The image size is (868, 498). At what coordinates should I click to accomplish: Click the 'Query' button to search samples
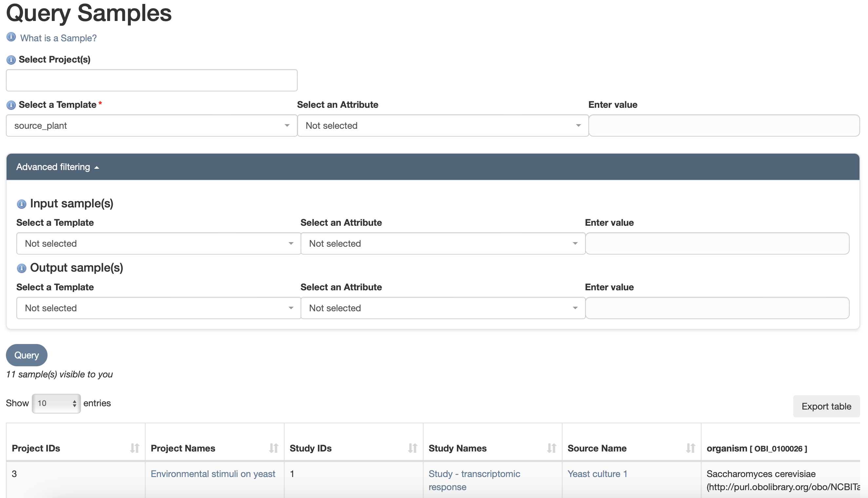pos(26,355)
